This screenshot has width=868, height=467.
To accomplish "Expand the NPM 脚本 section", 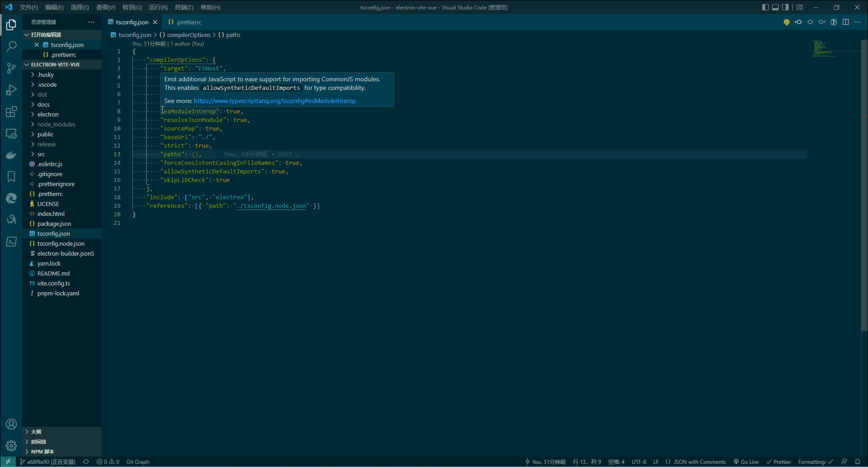I will (x=42, y=451).
